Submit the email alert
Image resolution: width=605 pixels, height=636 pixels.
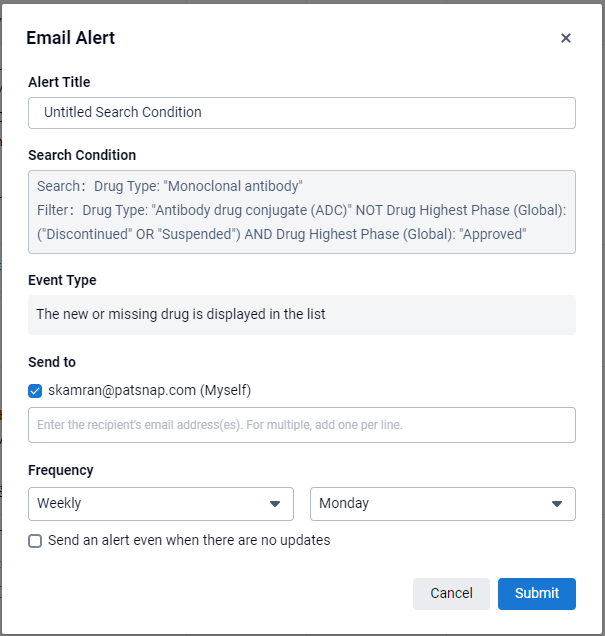click(x=537, y=593)
